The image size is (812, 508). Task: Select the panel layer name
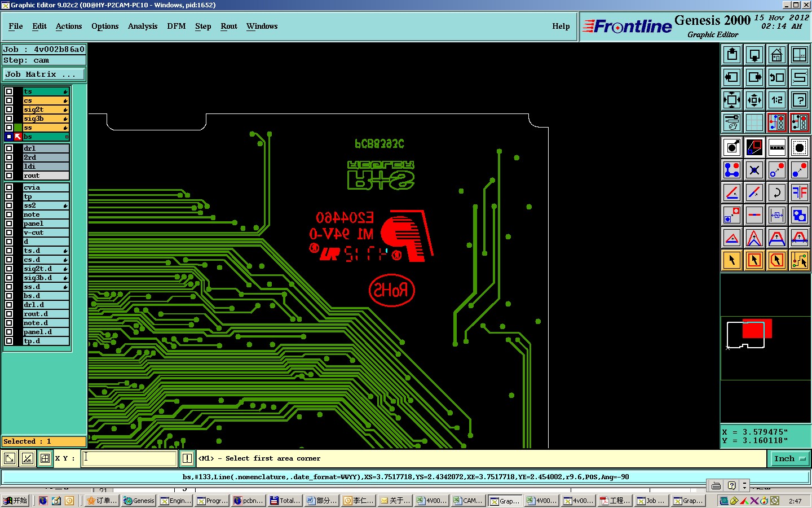point(46,224)
